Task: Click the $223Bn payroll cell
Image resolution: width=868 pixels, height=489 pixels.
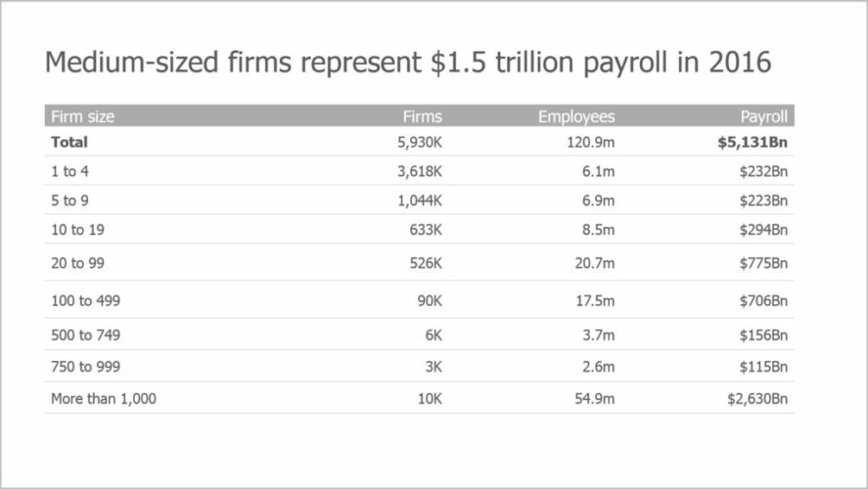Action: pyautogui.click(x=764, y=200)
